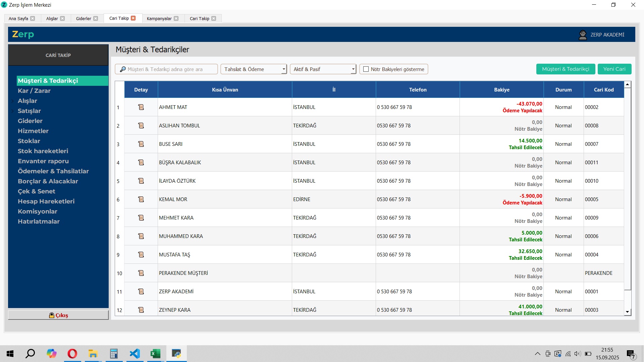Open detail icon for ZEYNEP KARA

(141, 310)
